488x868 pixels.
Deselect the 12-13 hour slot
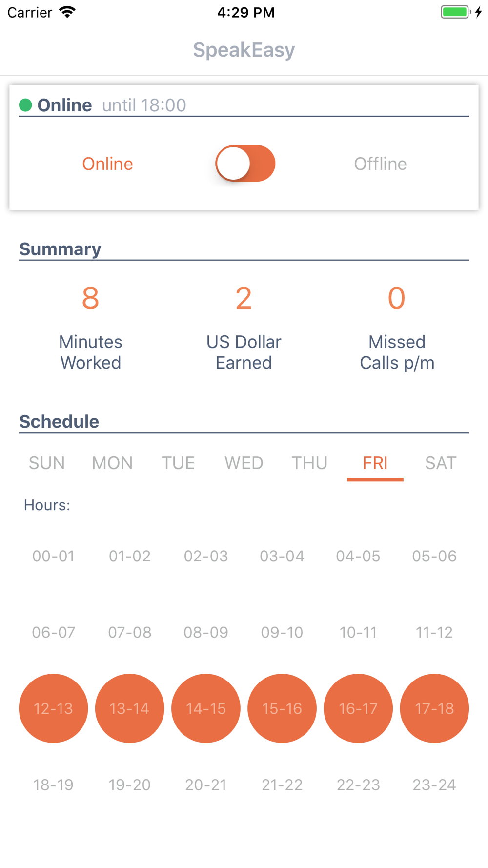coord(53,708)
